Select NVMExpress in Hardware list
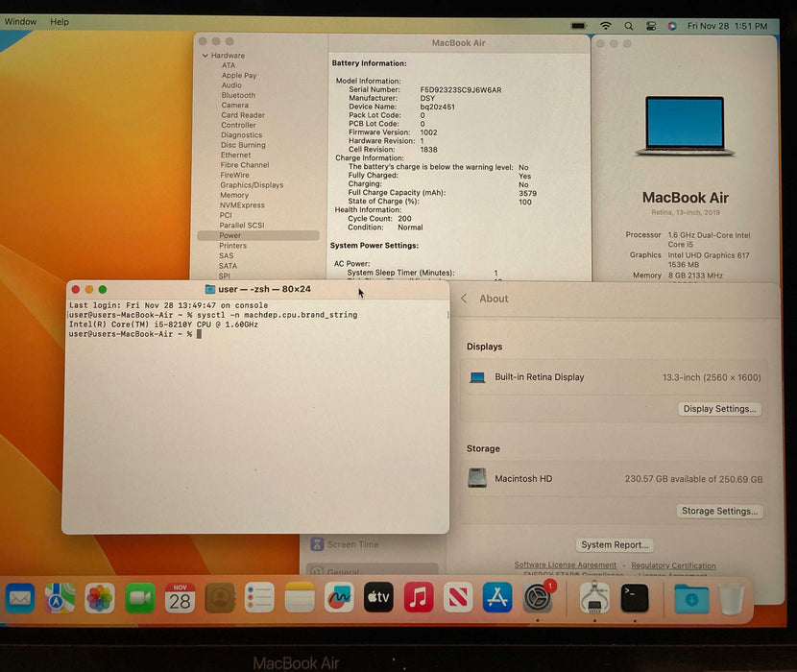This screenshot has height=672, width=797. coord(242,205)
